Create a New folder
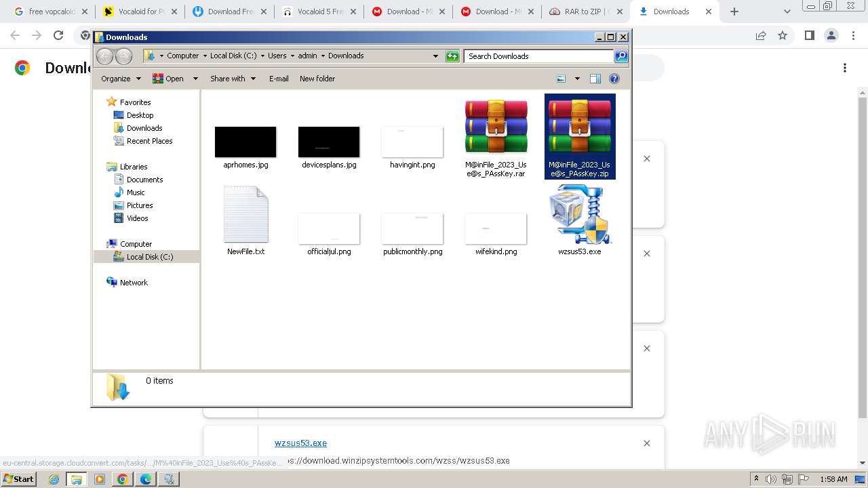Viewport: 868px width, 488px height. (x=317, y=79)
